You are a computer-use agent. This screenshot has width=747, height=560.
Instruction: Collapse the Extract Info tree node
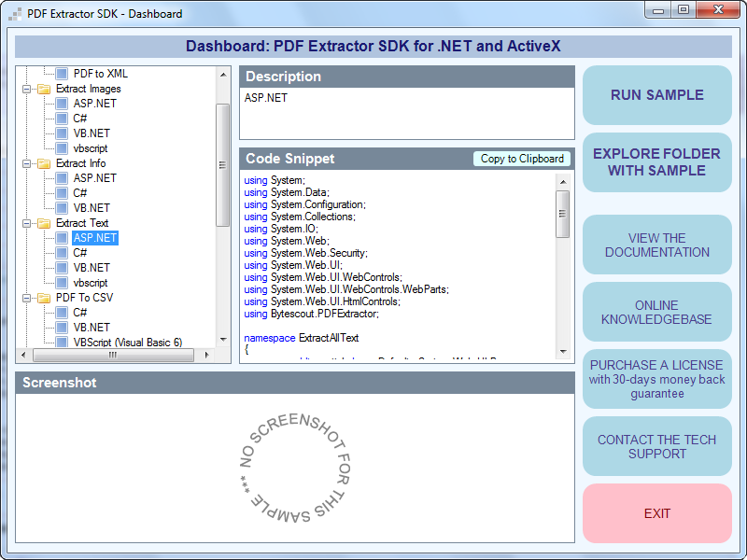click(27, 164)
